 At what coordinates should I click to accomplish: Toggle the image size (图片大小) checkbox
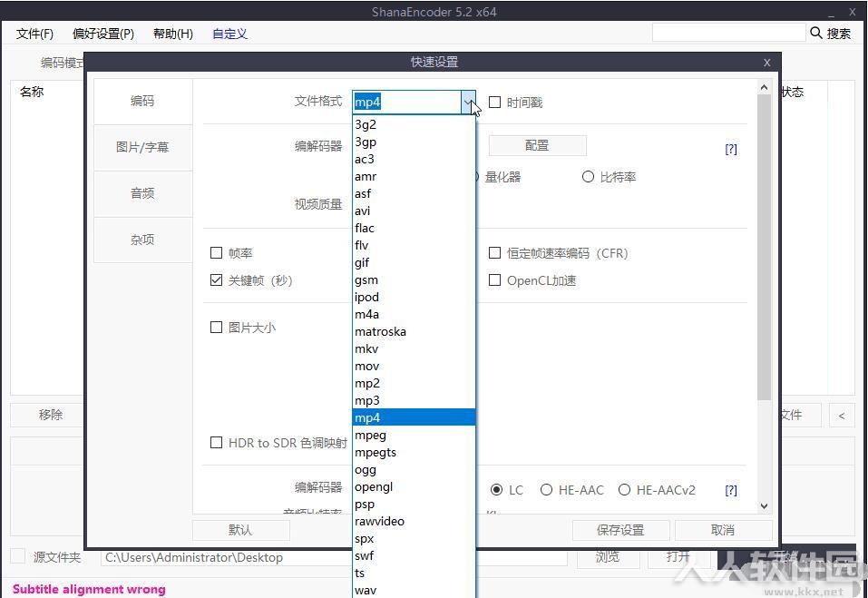217,328
